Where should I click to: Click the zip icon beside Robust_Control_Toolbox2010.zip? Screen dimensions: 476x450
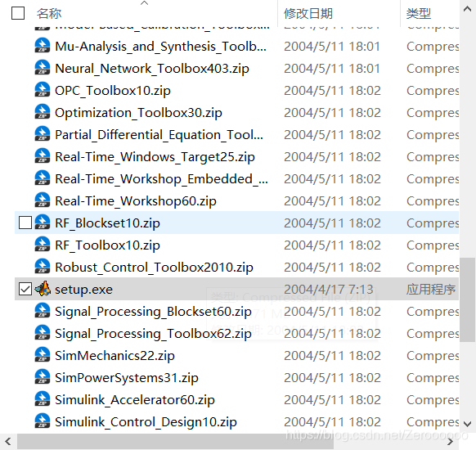pos(43,266)
